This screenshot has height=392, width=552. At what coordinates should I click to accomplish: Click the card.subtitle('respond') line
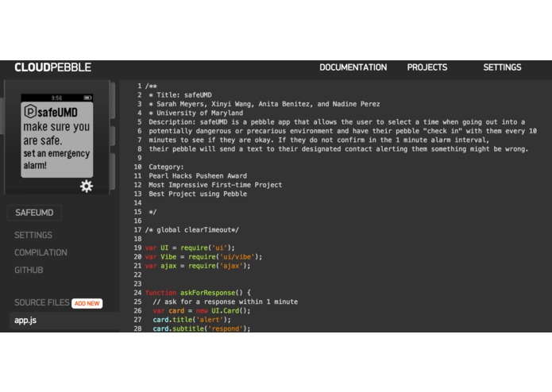click(202, 329)
